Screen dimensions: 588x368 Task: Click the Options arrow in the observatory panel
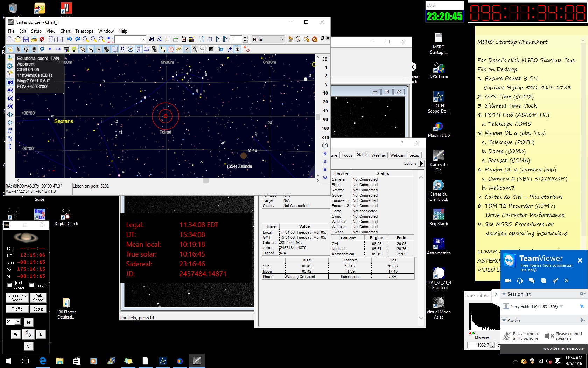point(421,163)
